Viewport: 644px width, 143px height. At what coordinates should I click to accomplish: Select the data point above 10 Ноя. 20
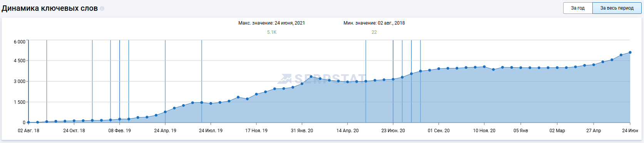[484, 67]
